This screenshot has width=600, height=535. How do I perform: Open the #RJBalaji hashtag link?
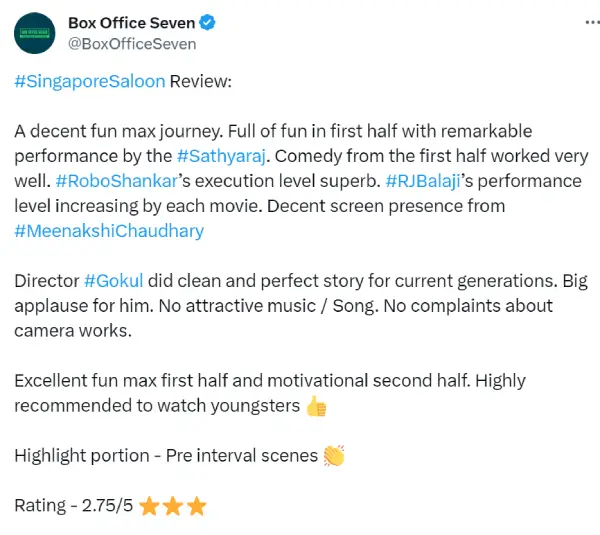(423, 181)
